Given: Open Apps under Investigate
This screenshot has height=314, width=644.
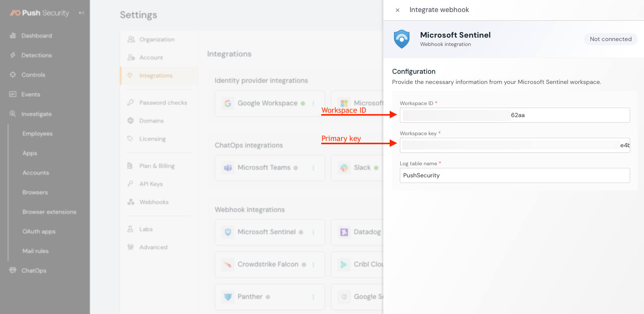Looking at the screenshot, I should [30, 153].
